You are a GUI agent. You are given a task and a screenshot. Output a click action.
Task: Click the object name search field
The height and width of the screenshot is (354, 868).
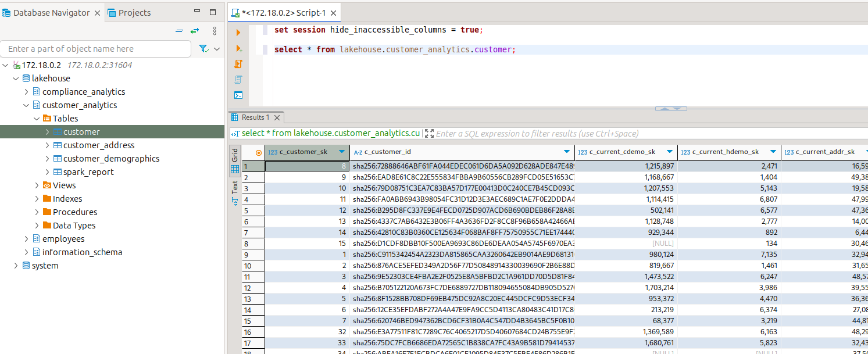click(96, 49)
